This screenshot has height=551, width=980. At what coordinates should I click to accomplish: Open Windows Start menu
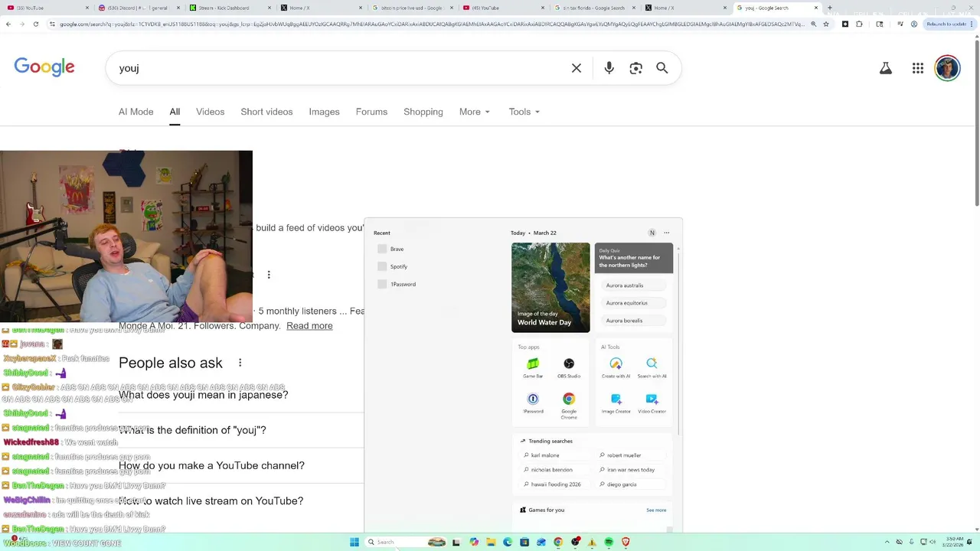tap(354, 542)
